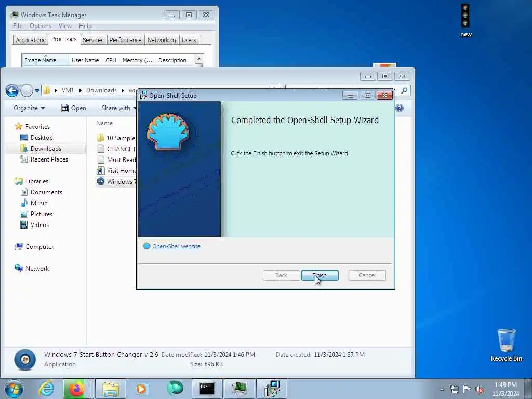This screenshot has width=532, height=399.
Task: Open View menu in Task Manager
Action: [x=65, y=26]
